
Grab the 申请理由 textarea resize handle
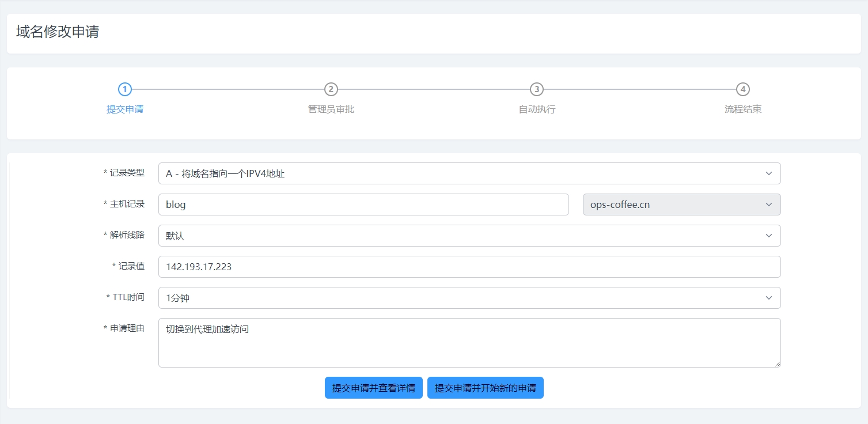pyautogui.click(x=778, y=364)
